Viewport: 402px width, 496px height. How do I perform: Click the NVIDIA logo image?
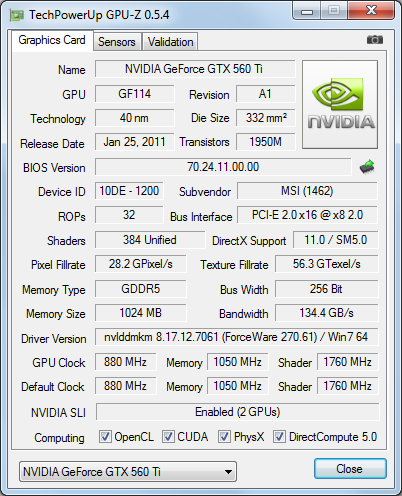[340, 104]
